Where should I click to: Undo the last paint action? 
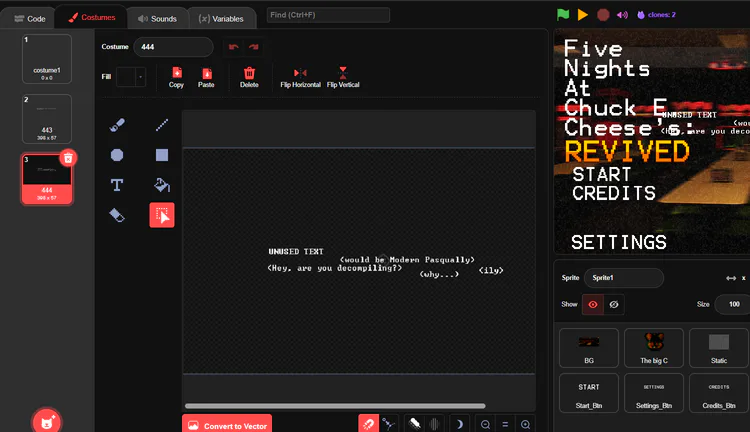(233, 47)
